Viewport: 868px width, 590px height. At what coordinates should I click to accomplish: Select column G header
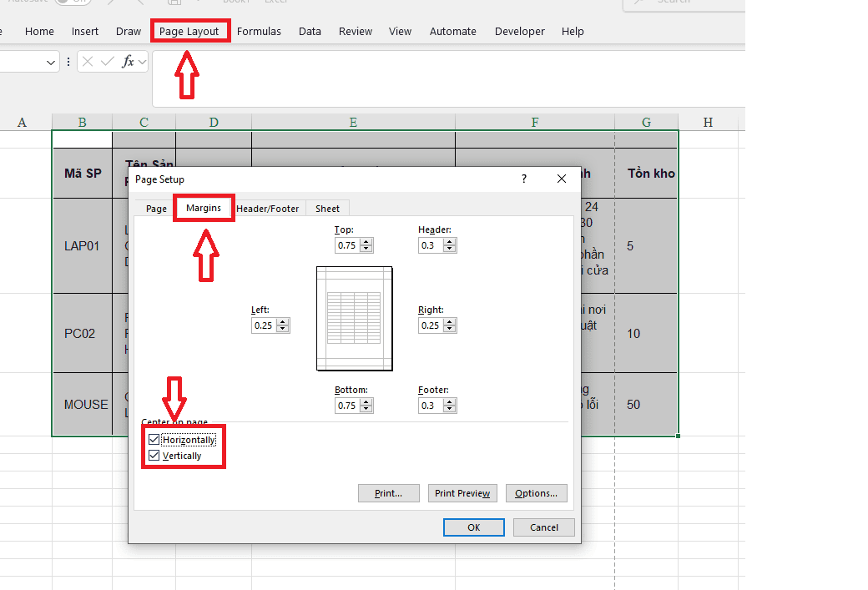coord(646,123)
